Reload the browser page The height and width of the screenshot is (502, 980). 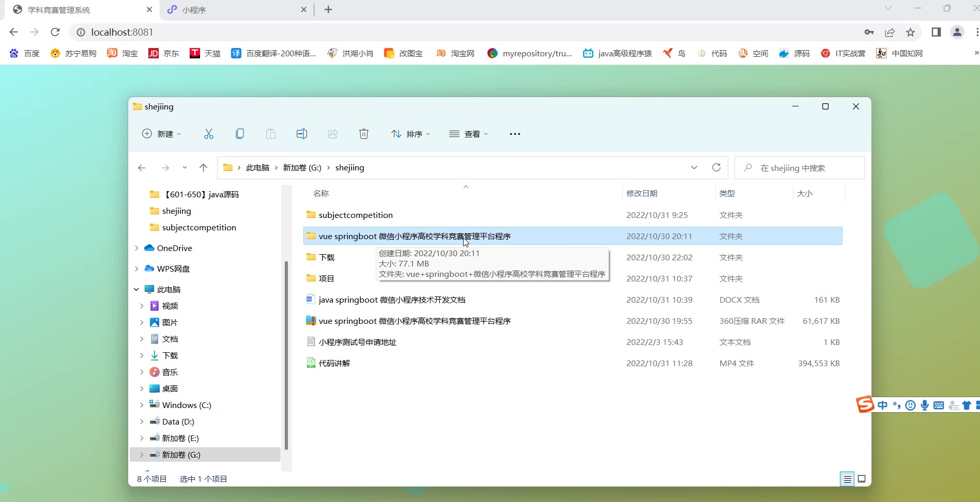55,32
